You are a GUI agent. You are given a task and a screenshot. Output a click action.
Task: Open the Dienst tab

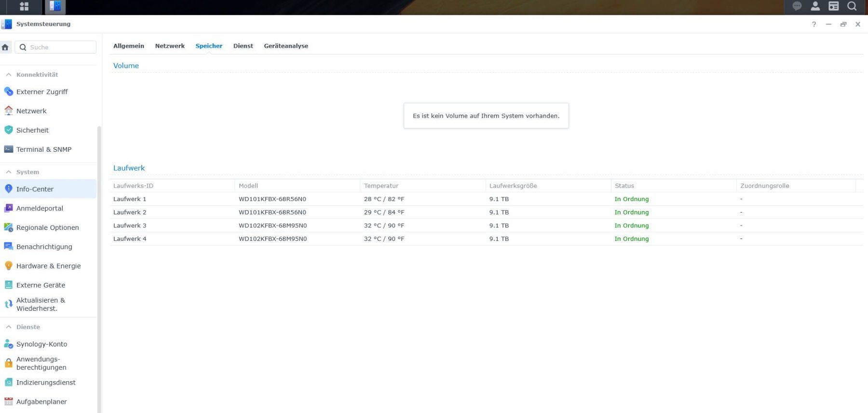243,46
